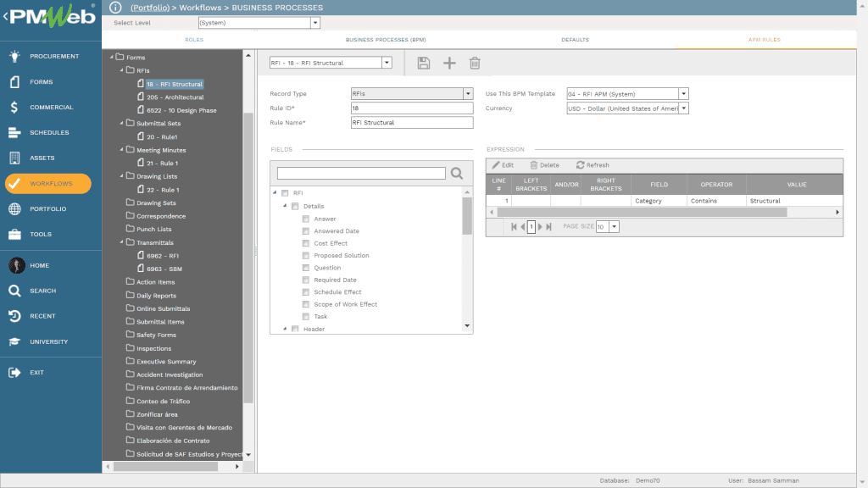The width and height of the screenshot is (868, 488).
Task: Open the Portfolio globe icon
Action: (x=15, y=208)
